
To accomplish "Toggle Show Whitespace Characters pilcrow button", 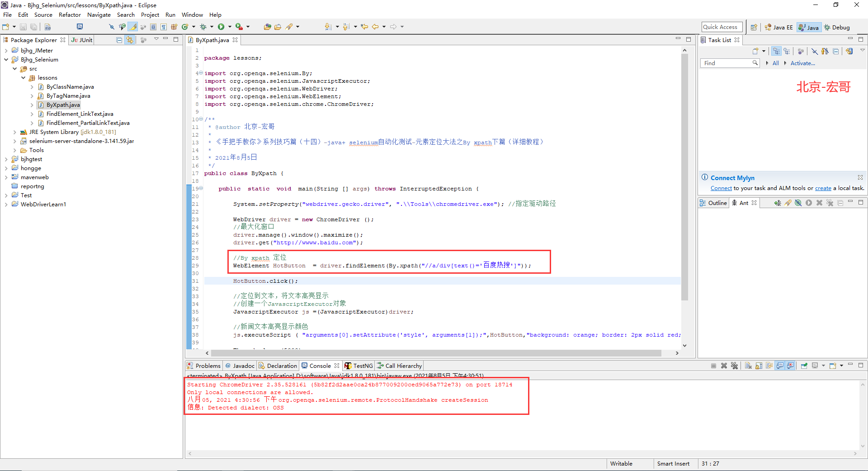I will (164, 27).
